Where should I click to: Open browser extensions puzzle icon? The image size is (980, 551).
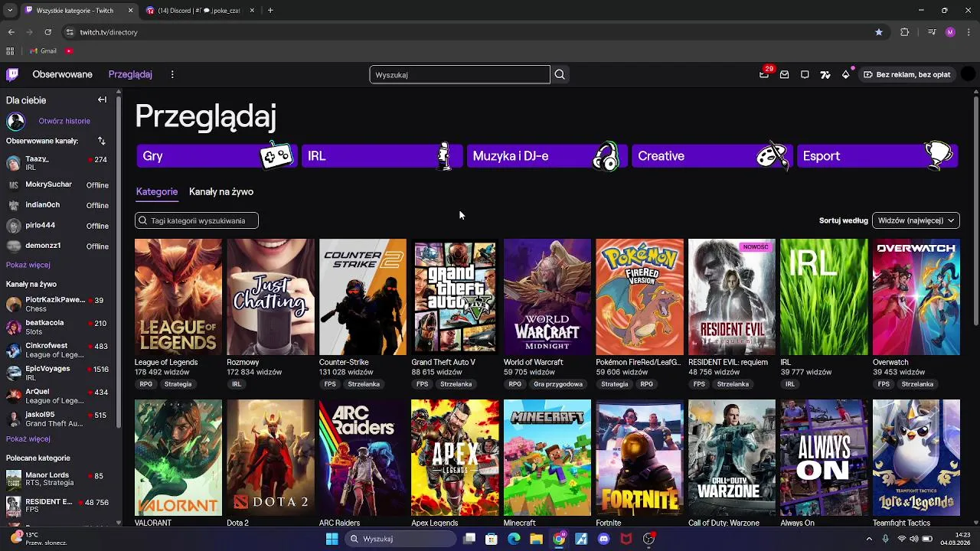905,32
